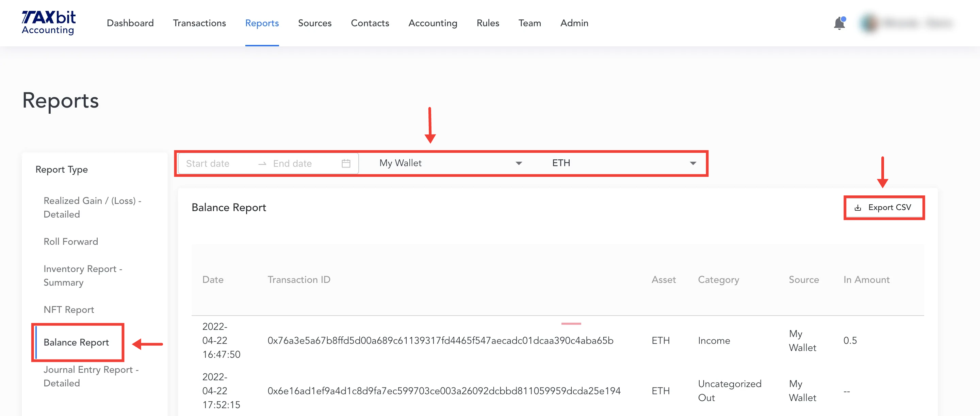Open the Accounting section
The width and height of the screenshot is (980, 416).
click(432, 23)
